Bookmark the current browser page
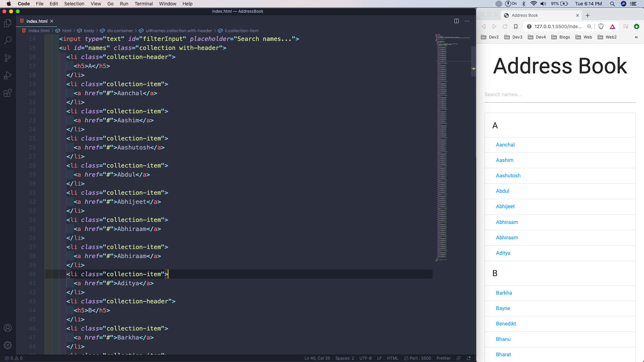Image resolution: width=644 pixels, height=362 pixels. tap(516, 26)
